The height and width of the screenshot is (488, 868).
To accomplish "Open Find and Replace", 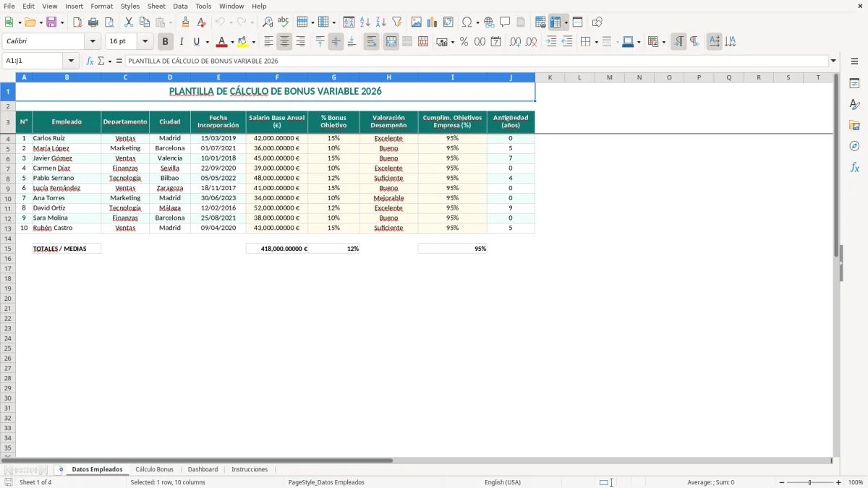I will 268,22.
